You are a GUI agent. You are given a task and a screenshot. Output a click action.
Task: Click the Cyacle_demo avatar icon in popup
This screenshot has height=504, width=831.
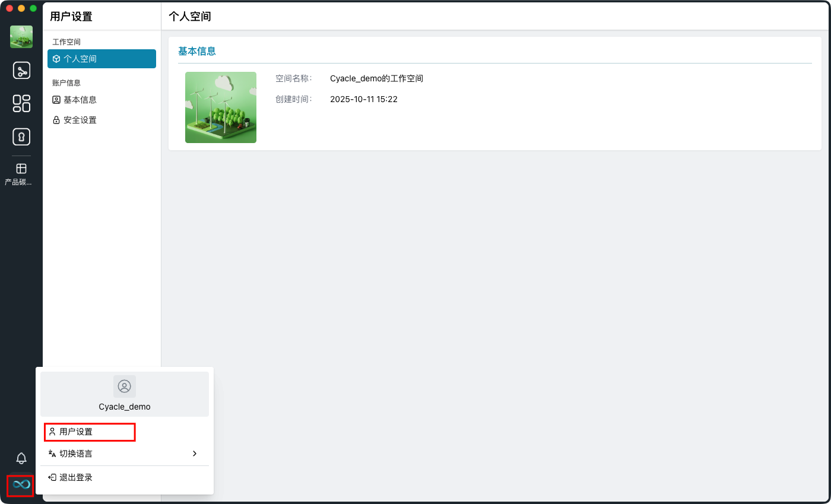coord(124,386)
